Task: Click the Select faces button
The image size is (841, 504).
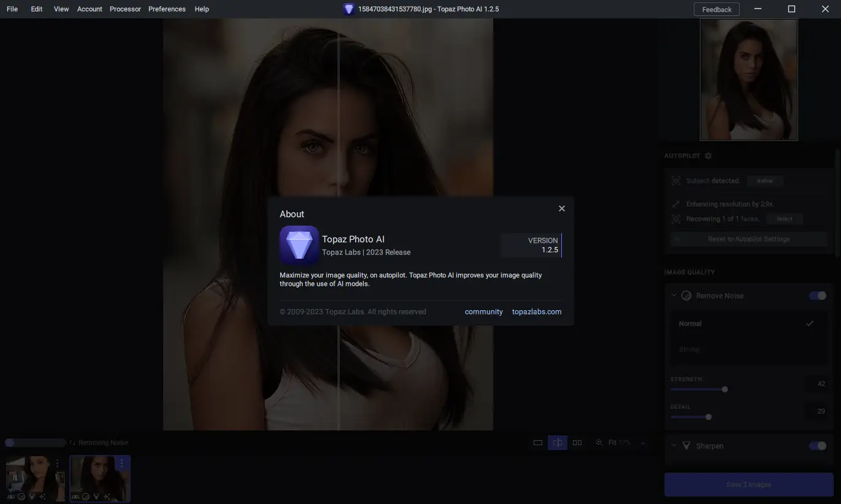Action: pyautogui.click(x=785, y=219)
